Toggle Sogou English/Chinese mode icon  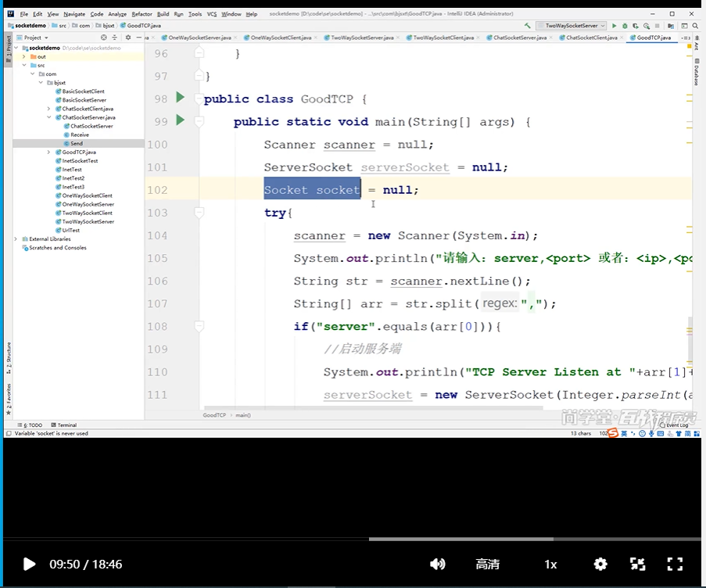tap(624, 433)
